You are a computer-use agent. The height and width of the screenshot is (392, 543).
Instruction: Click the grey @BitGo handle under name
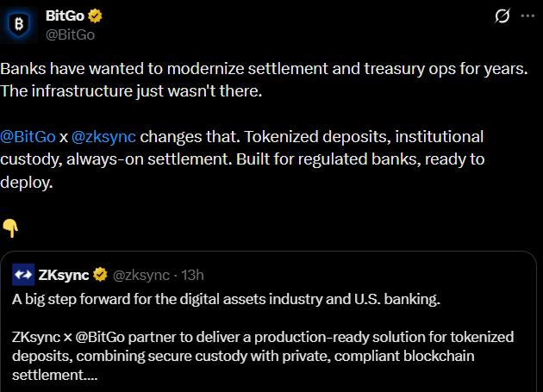pos(70,34)
